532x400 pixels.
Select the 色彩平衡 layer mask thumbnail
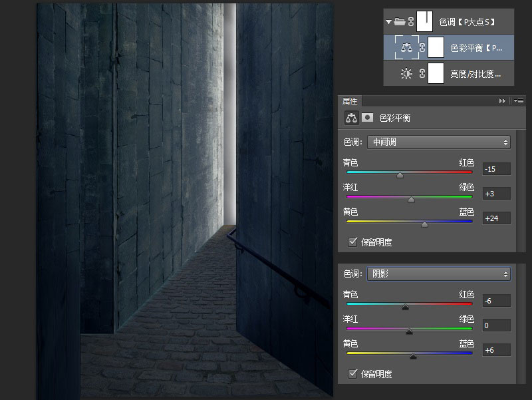point(436,47)
